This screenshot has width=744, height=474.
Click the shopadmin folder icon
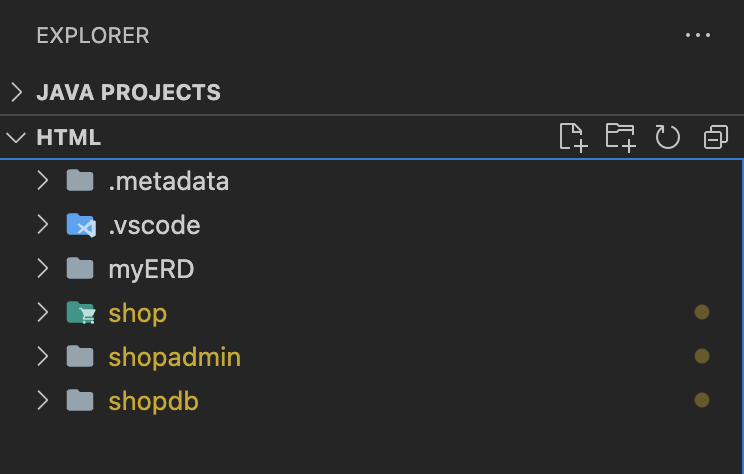coord(80,357)
